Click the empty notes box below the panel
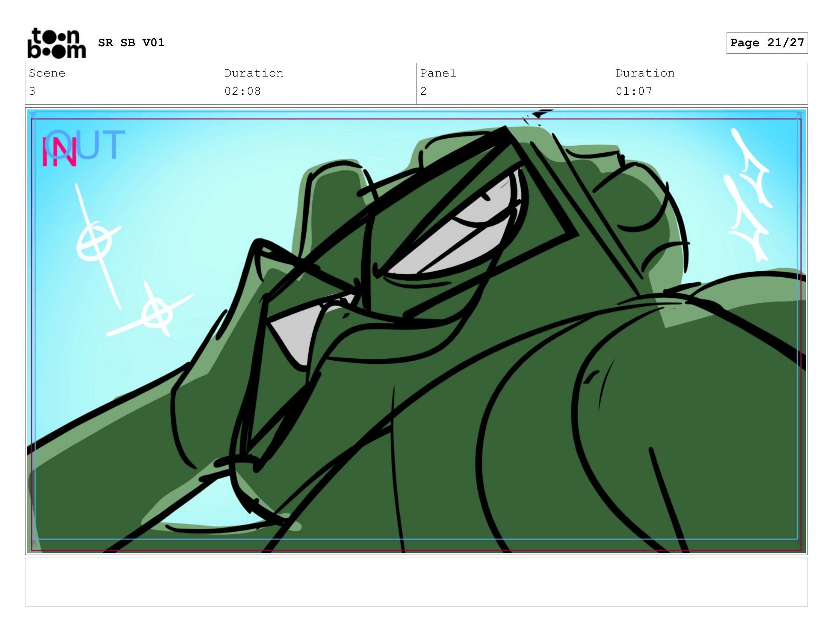This screenshot has width=833, height=644. [x=416, y=582]
